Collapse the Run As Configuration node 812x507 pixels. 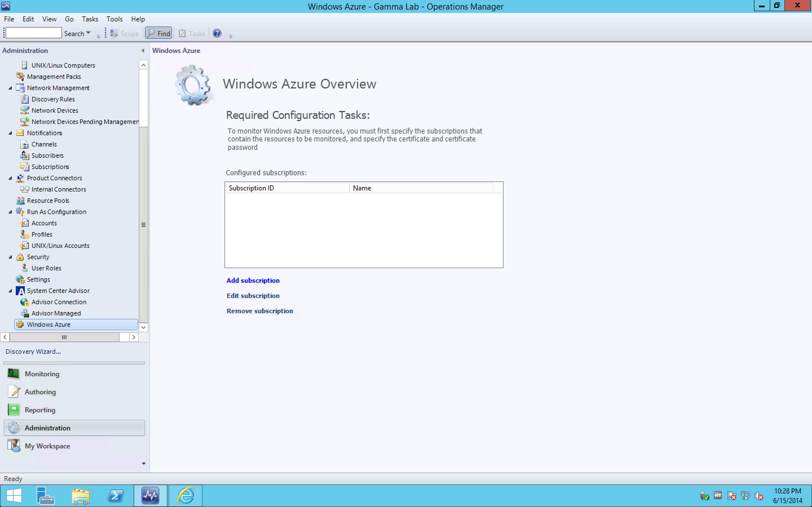tap(10, 212)
